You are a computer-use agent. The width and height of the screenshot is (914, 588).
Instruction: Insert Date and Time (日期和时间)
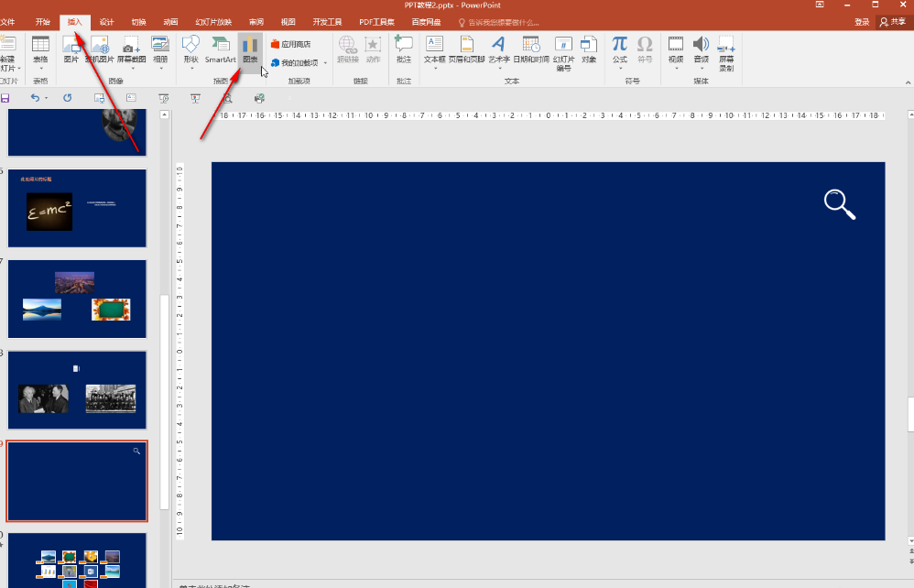[530, 49]
